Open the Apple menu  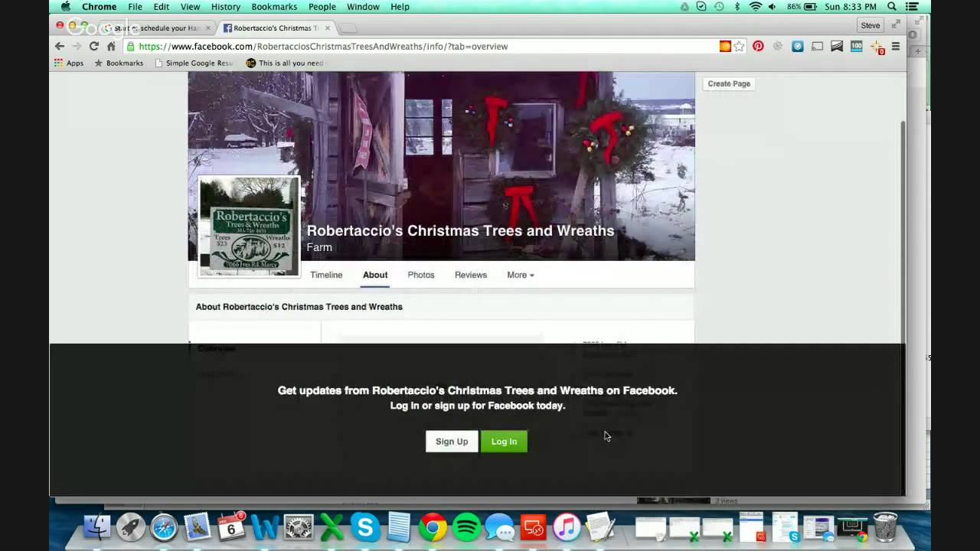pyautogui.click(x=66, y=6)
